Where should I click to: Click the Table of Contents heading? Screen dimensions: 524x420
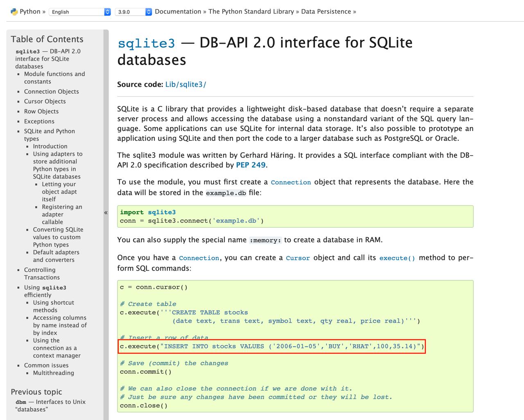click(47, 39)
